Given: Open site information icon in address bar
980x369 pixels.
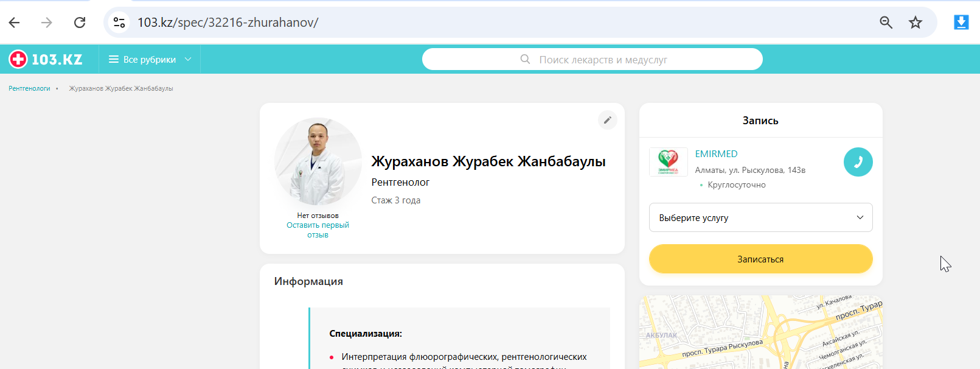Looking at the screenshot, I should 119,23.
